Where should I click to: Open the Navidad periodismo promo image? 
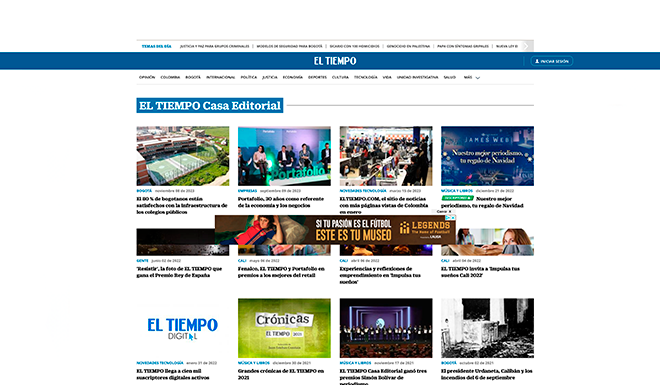487,156
